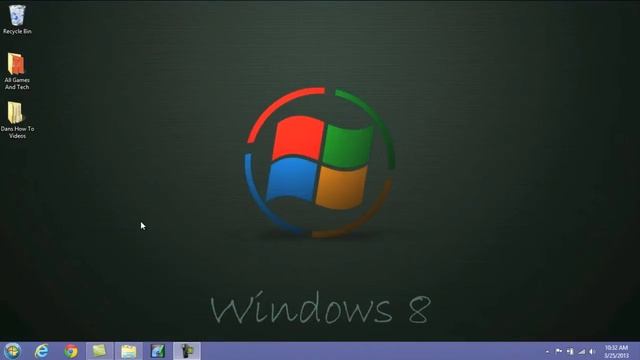Open File Explorer from the taskbar
Viewport: 640px width, 360px height.
tap(129, 351)
